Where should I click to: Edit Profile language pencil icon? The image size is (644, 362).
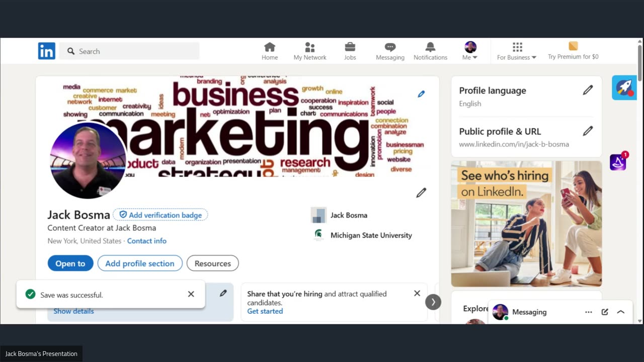588,90
